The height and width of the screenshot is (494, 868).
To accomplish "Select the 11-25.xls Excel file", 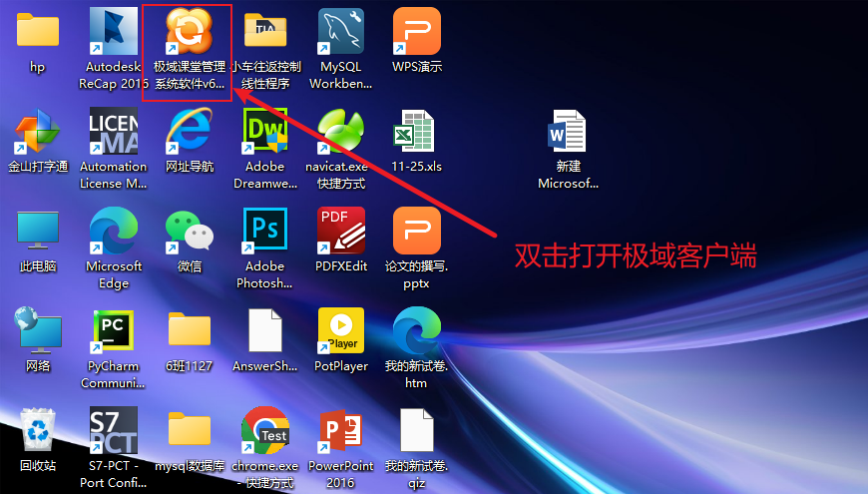I will tap(416, 131).
